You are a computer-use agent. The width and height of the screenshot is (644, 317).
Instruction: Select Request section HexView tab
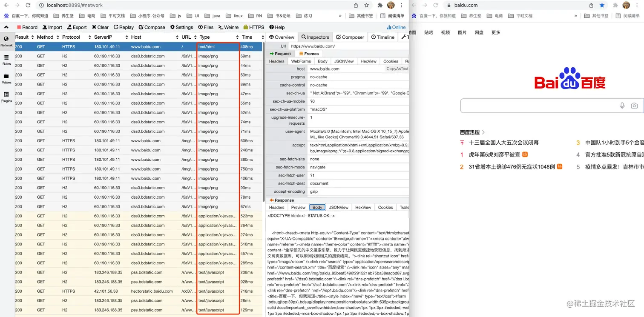(368, 61)
